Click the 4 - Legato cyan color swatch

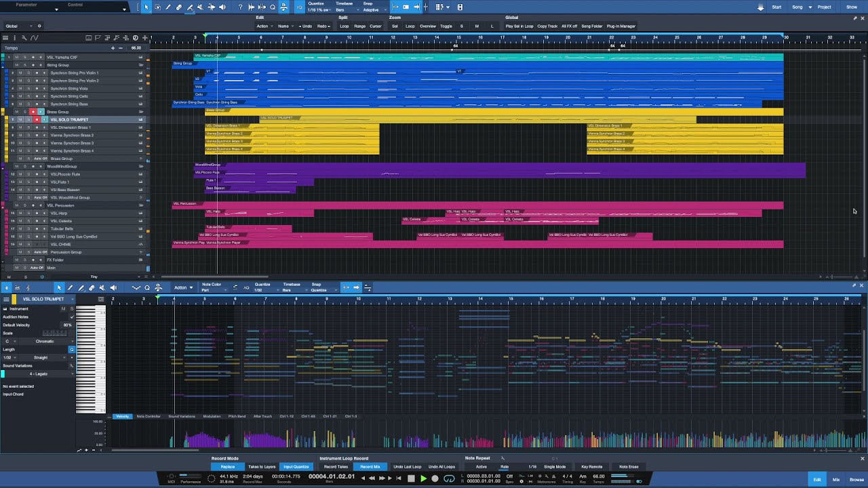tap(3, 373)
